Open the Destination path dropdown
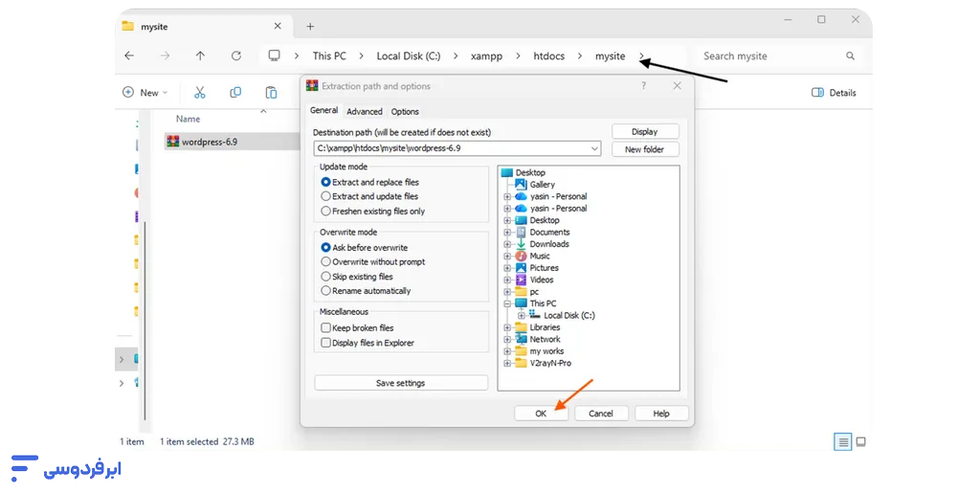The width and height of the screenshot is (980, 493). tap(594, 149)
